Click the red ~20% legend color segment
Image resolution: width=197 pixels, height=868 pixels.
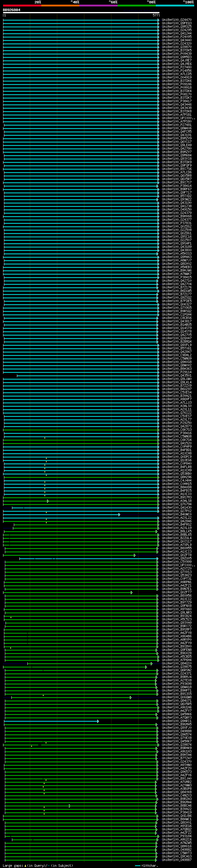[x=22, y=6]
